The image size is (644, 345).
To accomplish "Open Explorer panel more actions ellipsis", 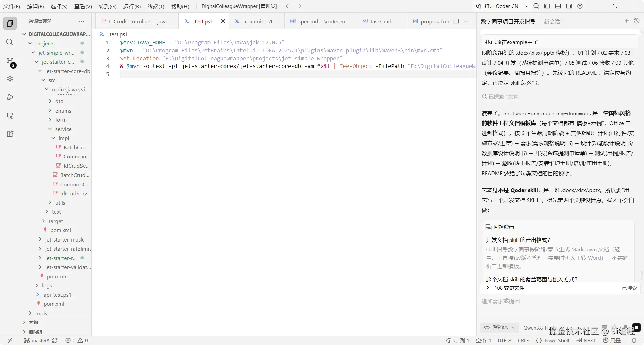I will coord(82,21).
